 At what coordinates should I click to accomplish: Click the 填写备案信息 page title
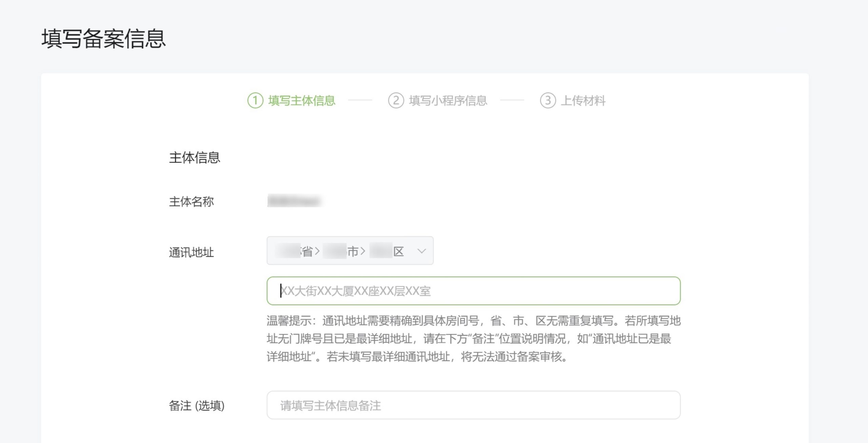tap(103, 38)
